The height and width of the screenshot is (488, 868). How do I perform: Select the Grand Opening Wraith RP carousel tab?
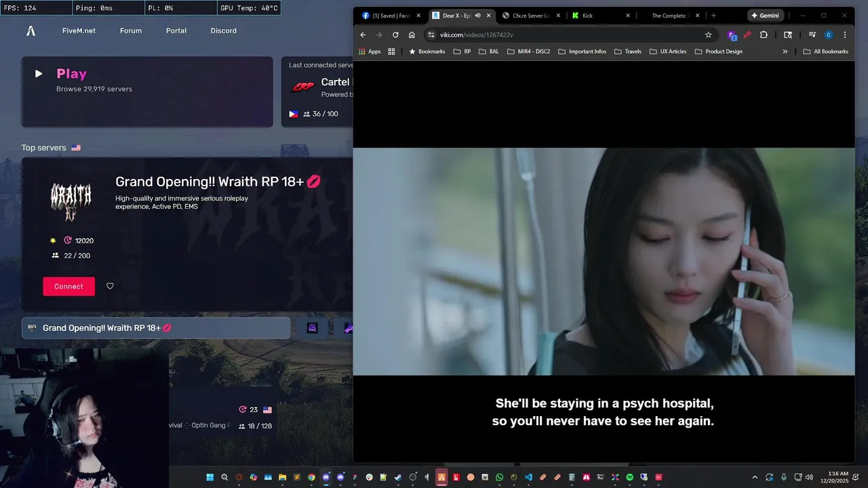pyautogui.click(x=156, y=328)
